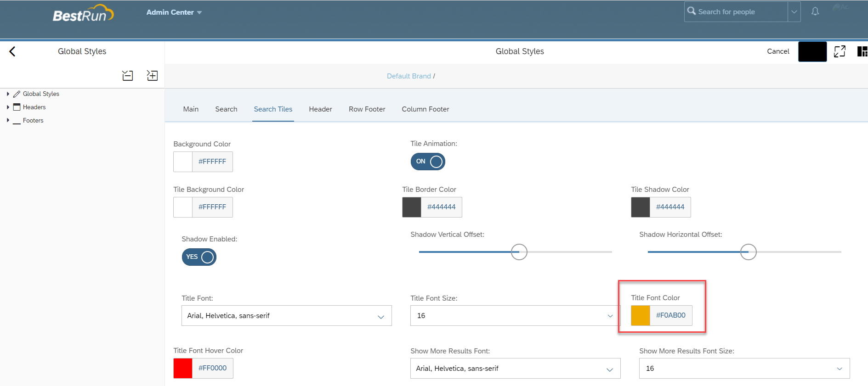Open the Column Footer tab
The height and width of the screenshot is (386, 868).
(x=425, y=109)
